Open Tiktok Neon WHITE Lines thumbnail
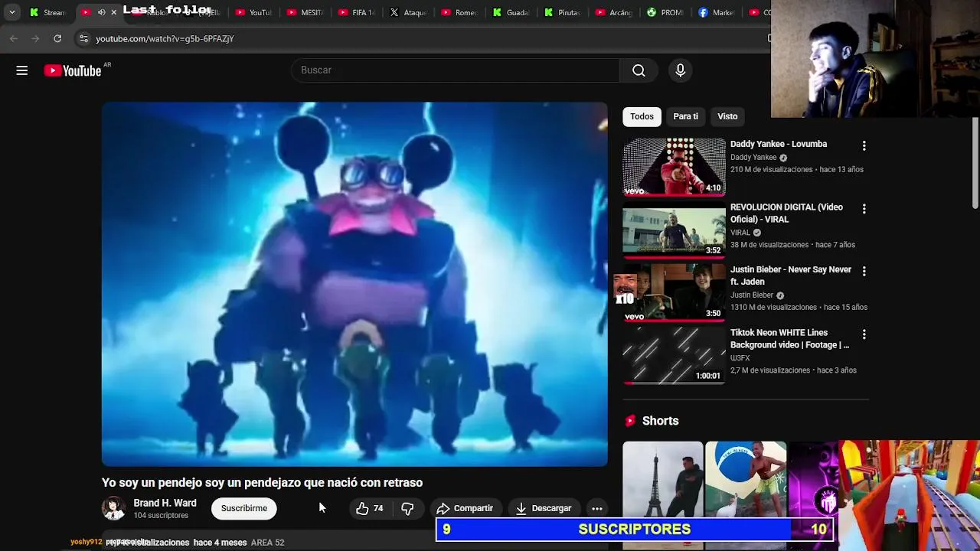Screen dimensions: 980x551 [674, 355]
